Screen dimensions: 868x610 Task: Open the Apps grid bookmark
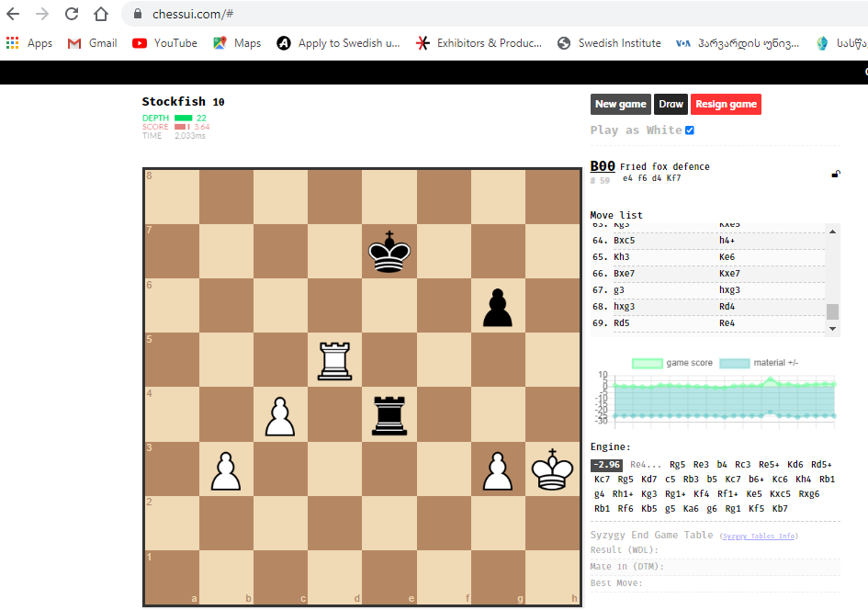click(28, 43)
